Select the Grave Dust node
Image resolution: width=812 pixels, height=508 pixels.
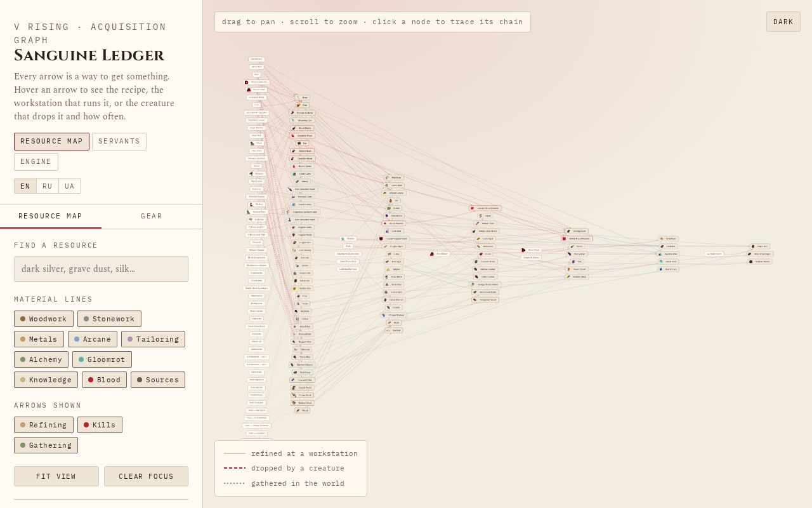tap(394, 185)
